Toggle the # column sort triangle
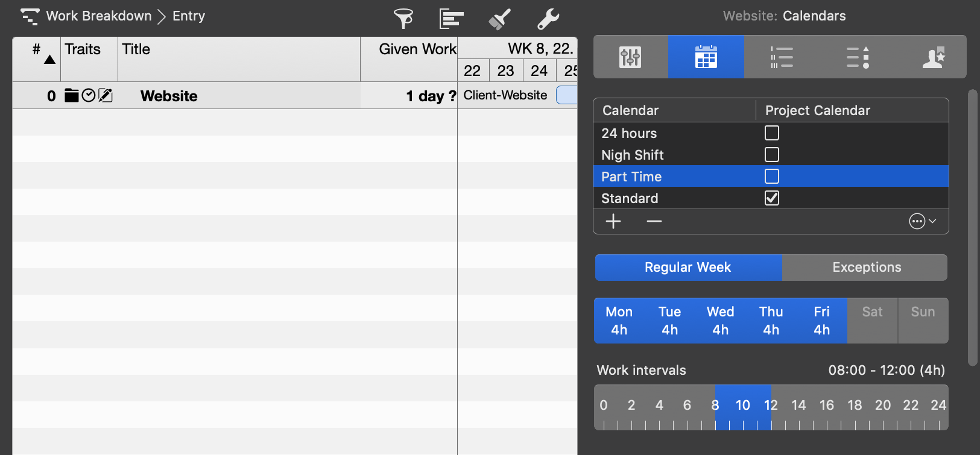The height and width of the screenshot is (455, 980). tap(49, 59)
